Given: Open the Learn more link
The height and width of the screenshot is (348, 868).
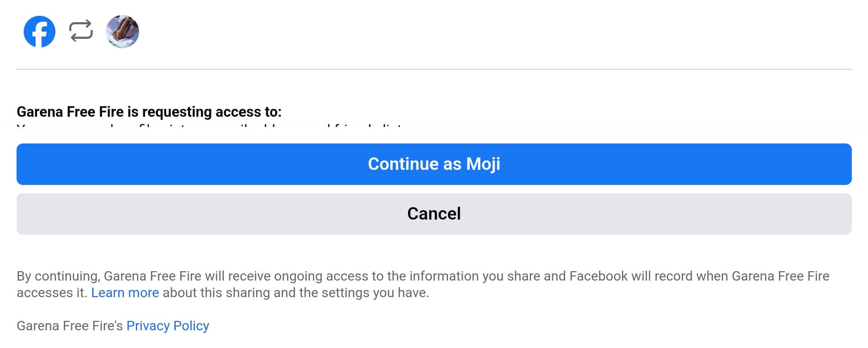Looking at the screenshot, I should 125,293.
